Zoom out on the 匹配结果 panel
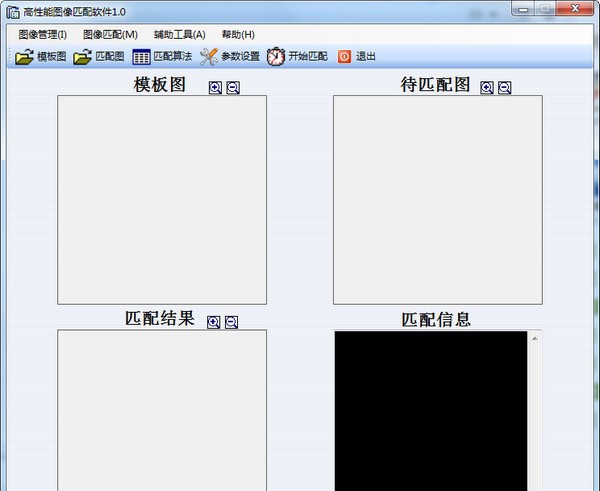The image size is (600, 491). [x=231, y=322]
